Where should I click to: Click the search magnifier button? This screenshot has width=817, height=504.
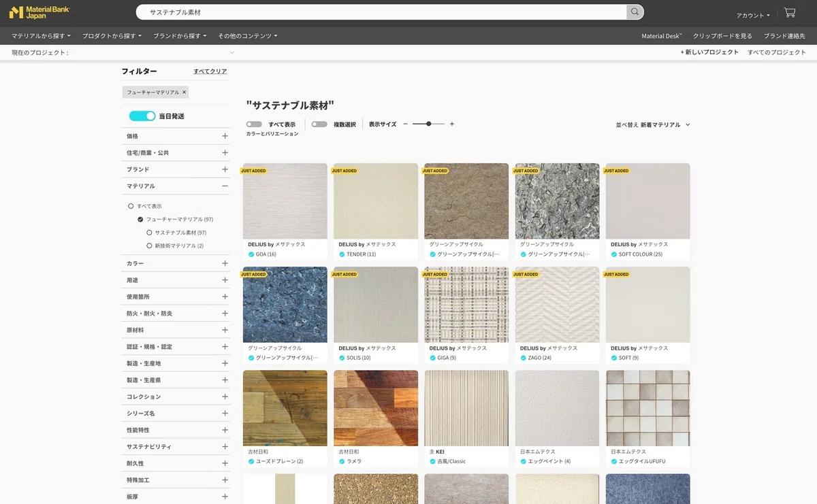(635, 12)
